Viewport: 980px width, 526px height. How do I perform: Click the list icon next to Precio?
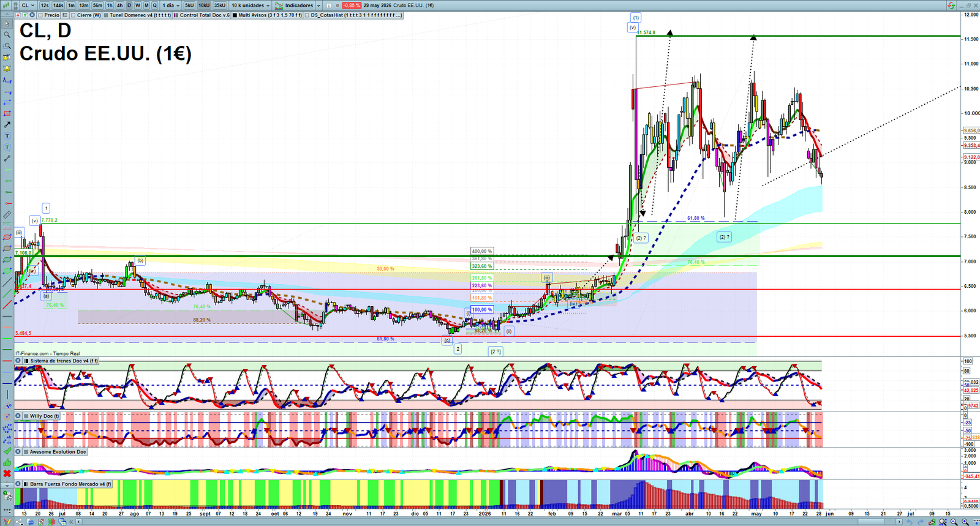click(65, 15)
